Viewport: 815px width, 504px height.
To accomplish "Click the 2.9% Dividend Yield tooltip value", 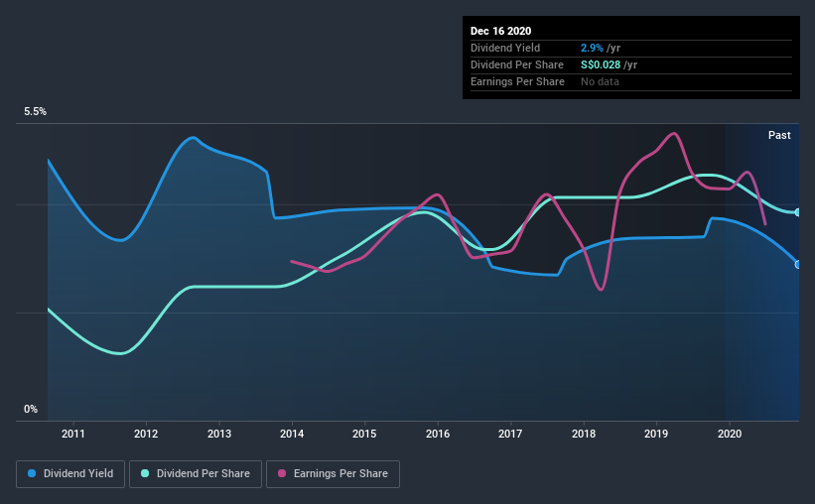I will 592,48.
